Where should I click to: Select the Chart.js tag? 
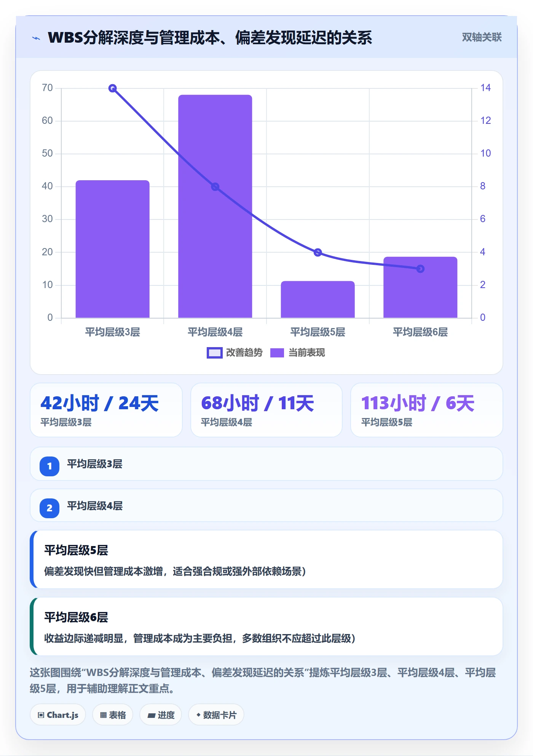[58, 715]
